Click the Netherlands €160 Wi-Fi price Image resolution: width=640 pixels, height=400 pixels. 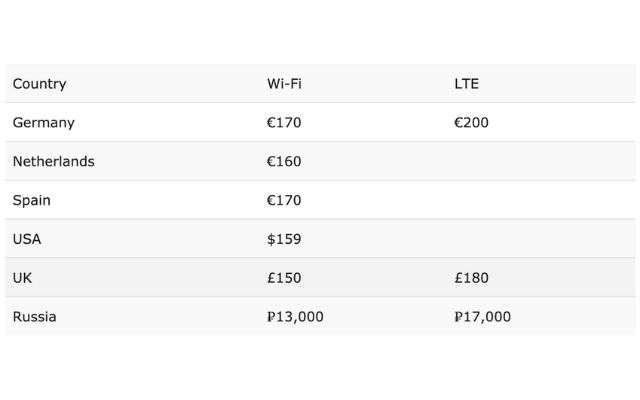pos(284,161)
